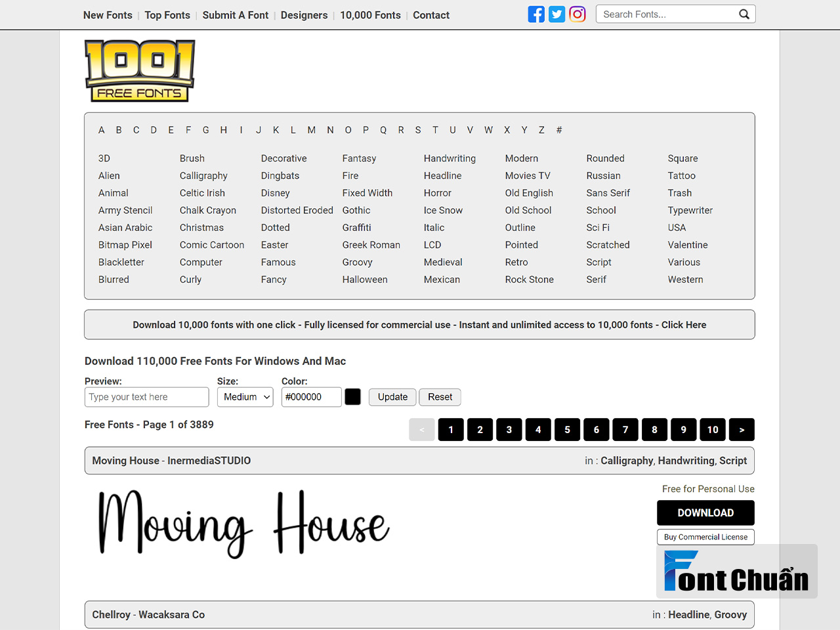The image size is (840, 630).
Task: Open the Wacaksara Co designer link
Action: pyautogui.click(x=172, y=615)
